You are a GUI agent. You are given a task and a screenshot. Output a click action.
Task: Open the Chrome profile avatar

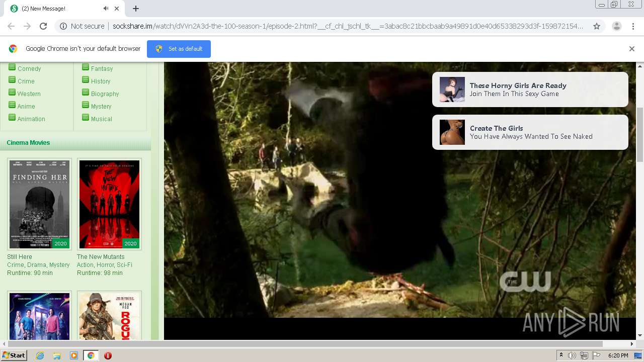pyautogui.click(x=616, y=26)
